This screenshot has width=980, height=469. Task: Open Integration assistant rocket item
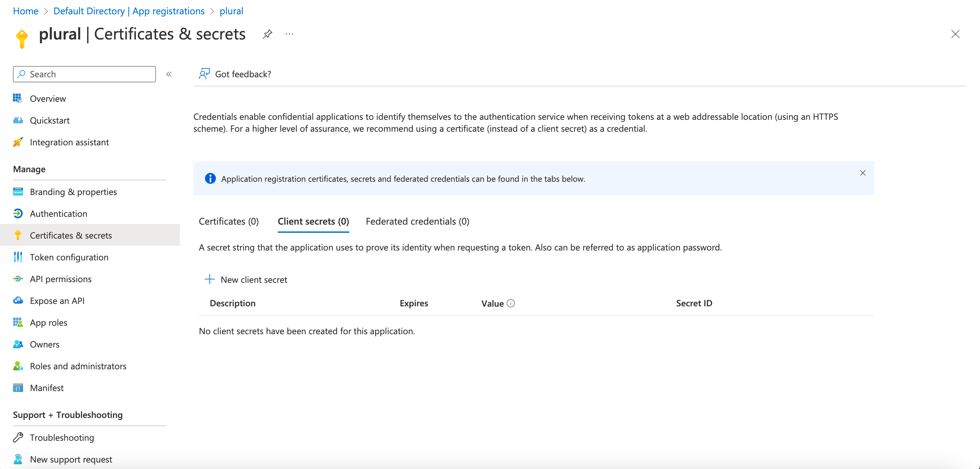click(x=69, y=142)
